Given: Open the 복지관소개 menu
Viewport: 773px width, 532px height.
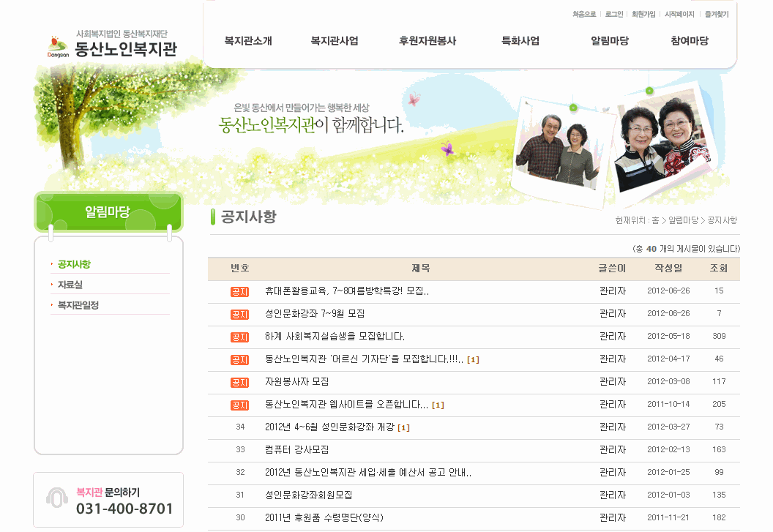Looking at the screenshot, I should click(248, 41).
